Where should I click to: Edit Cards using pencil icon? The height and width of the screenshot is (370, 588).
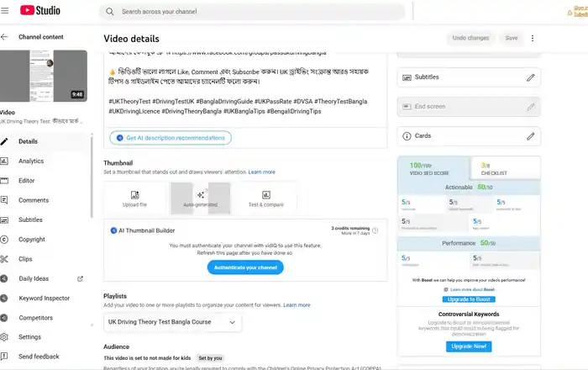[530, 136]
